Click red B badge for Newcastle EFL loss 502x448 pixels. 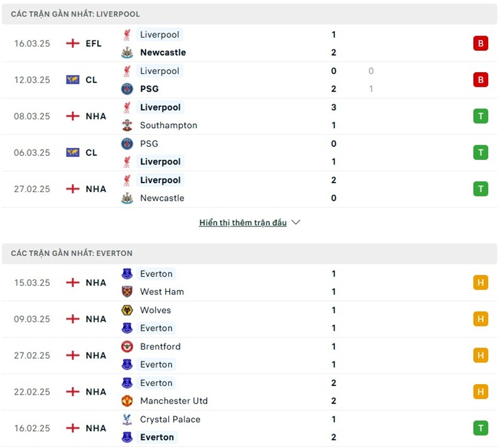(481, 43)
